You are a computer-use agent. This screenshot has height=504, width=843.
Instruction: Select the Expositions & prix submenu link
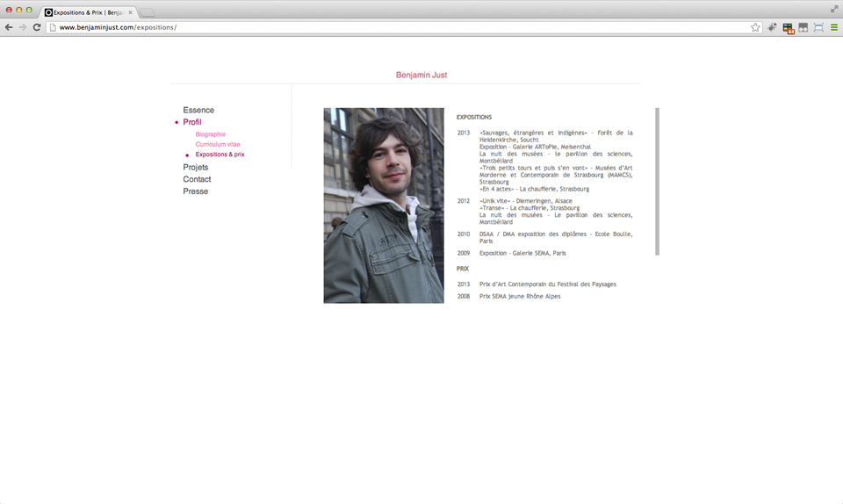[220, 155]
